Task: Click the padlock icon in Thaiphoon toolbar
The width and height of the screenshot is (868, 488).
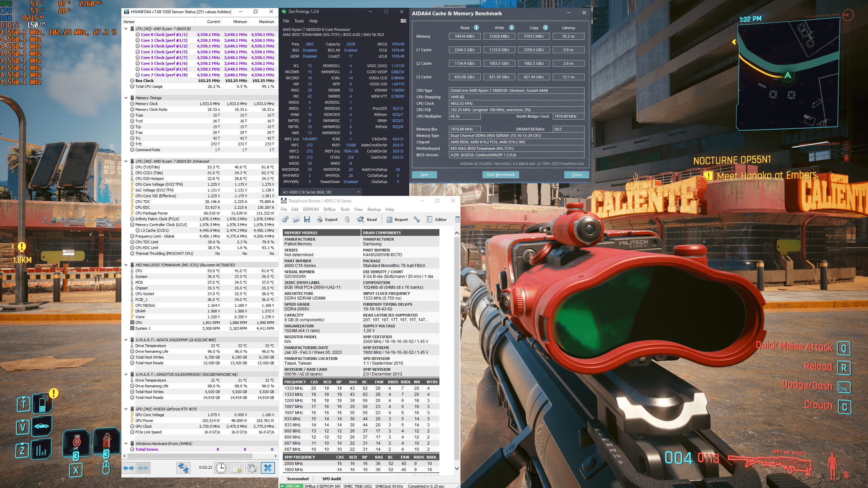Action: click(347, 220)
